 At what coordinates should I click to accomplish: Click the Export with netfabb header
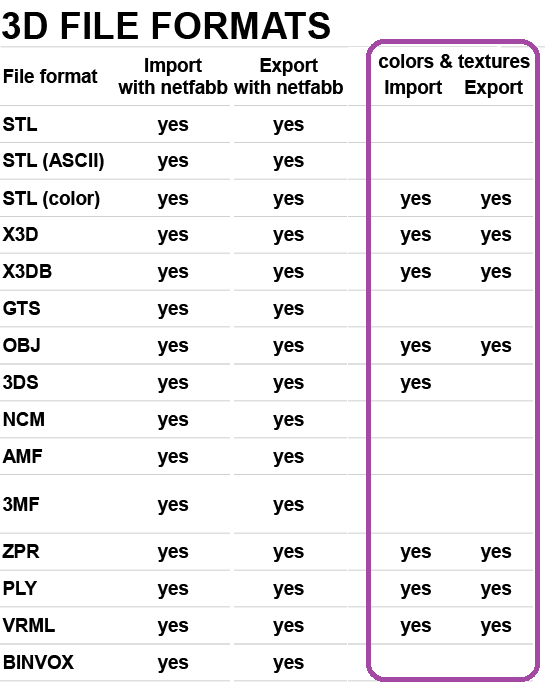(288, 76)
